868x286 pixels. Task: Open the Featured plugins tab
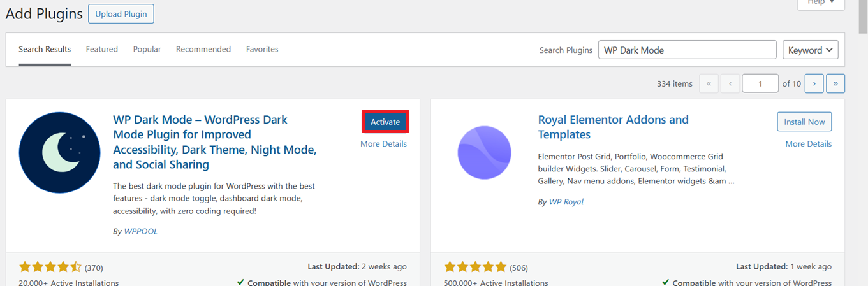102,49
